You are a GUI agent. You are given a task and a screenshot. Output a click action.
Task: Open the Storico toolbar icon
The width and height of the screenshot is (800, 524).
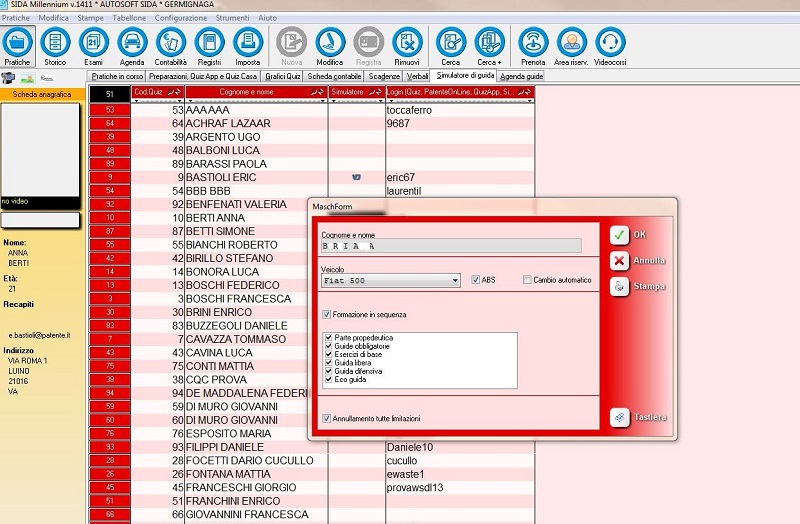(x=55, y=43)
